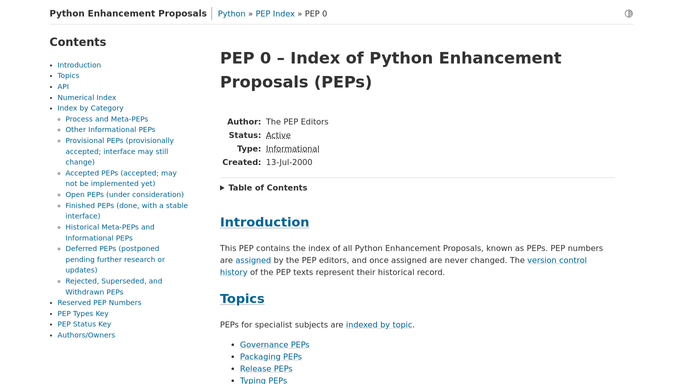Open the 'indexed by topic' link
The width and height of the screenshot is (683, 384).
point(379,325)
